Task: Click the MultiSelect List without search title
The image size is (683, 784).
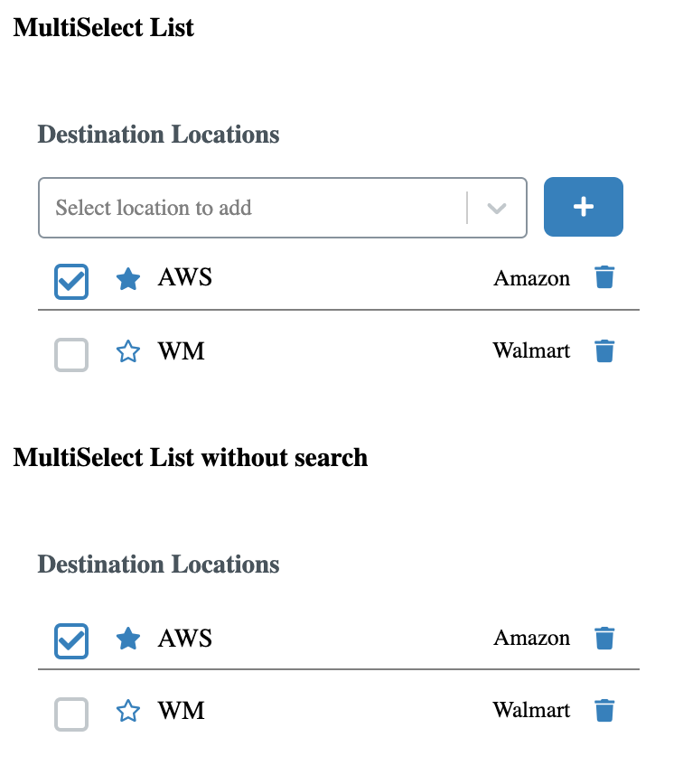Action: pos(190,458)
